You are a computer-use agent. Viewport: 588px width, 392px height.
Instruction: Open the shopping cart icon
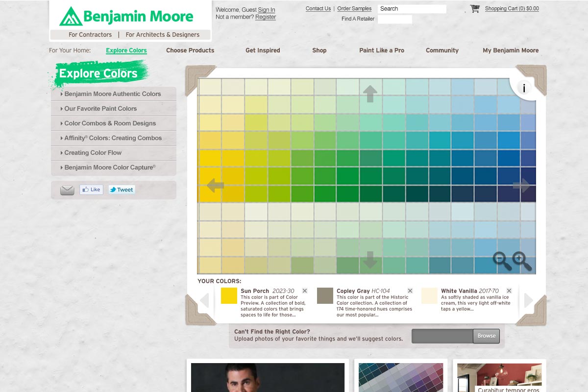point(474,9)
